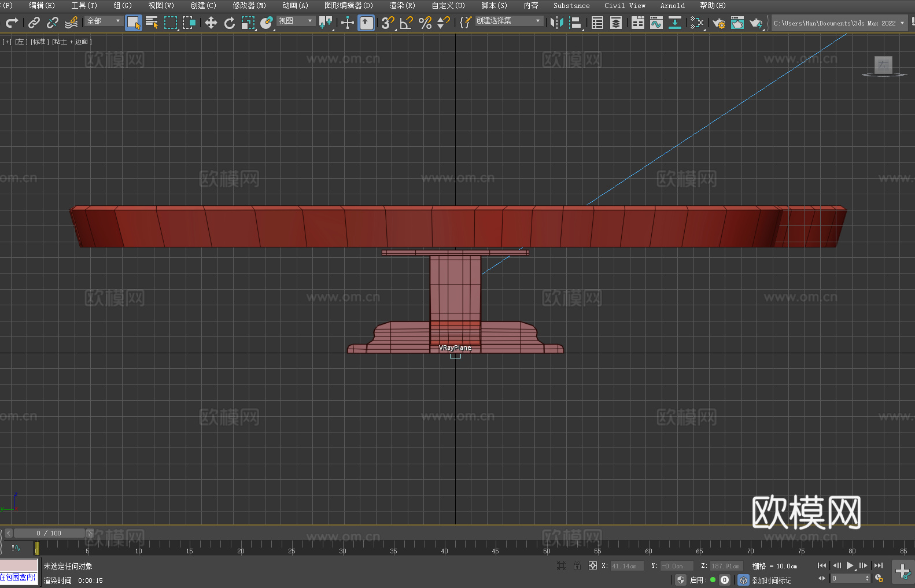This screenshot has height=588, width=915.
Task: Open the Substance menu
Action: 571,5
